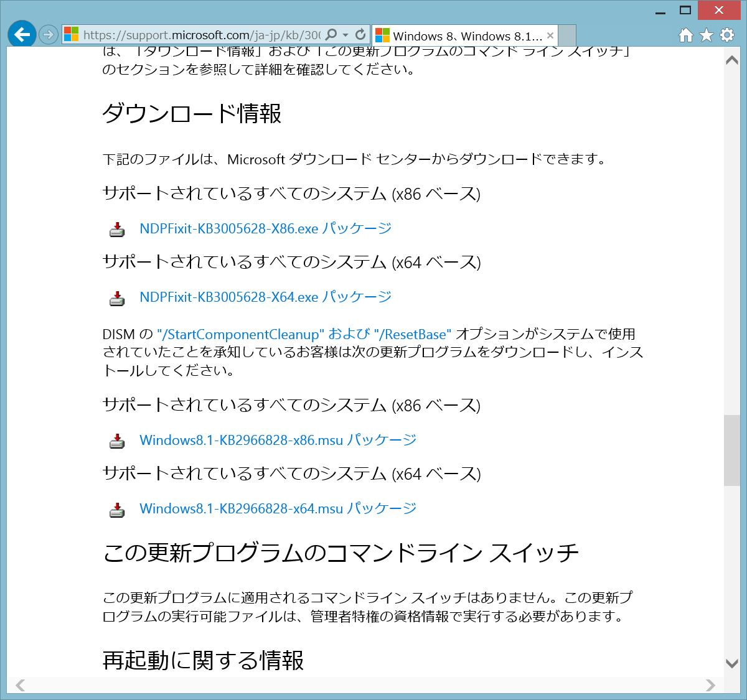Open a new blank tab
Image resolution: width=747 pixels, height=700 pixels.
(567, 35)
